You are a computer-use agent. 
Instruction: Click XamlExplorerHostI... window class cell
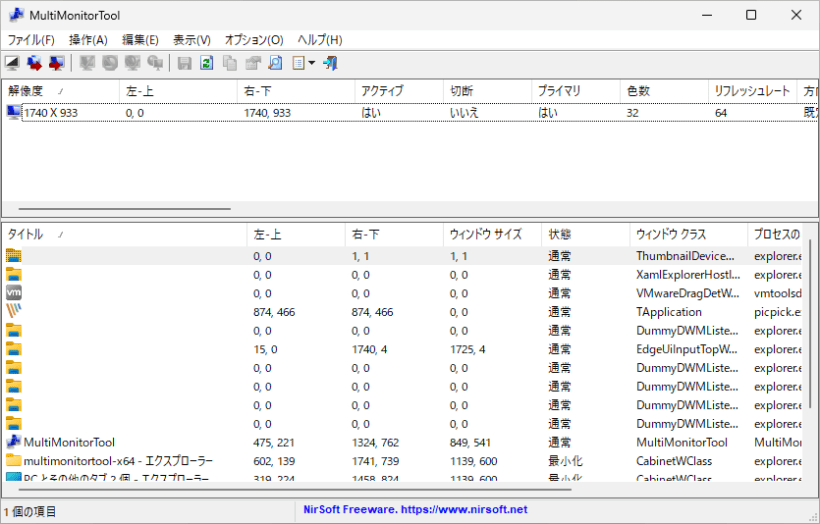point(688,275)
